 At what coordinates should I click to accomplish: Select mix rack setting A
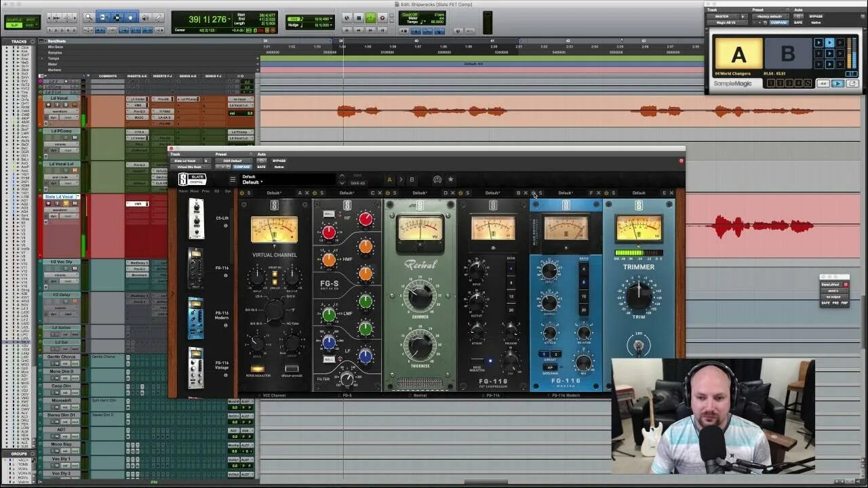click(x=389, y=180)
